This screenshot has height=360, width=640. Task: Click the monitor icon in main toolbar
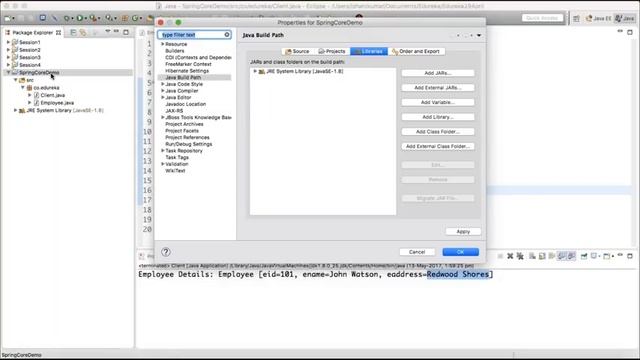pos(42,18)
